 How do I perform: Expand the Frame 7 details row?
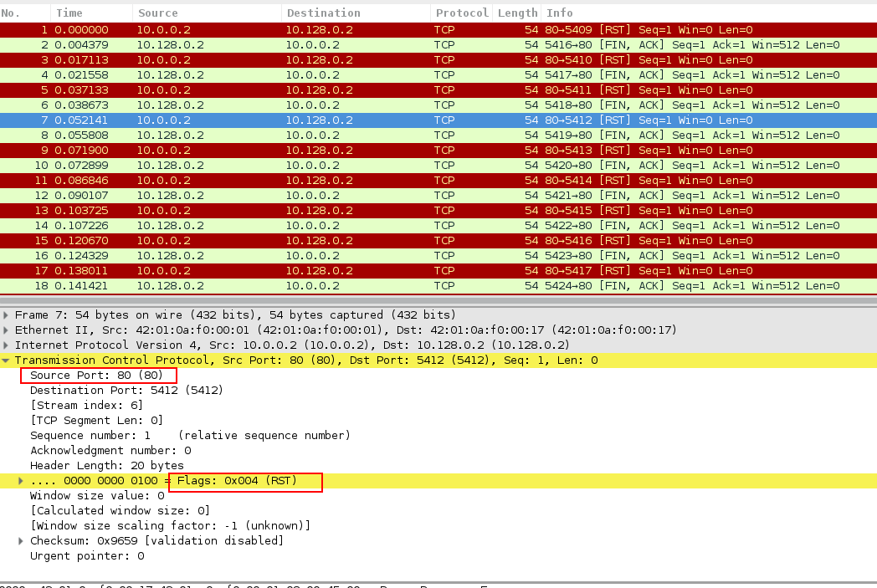click(6, 315)
